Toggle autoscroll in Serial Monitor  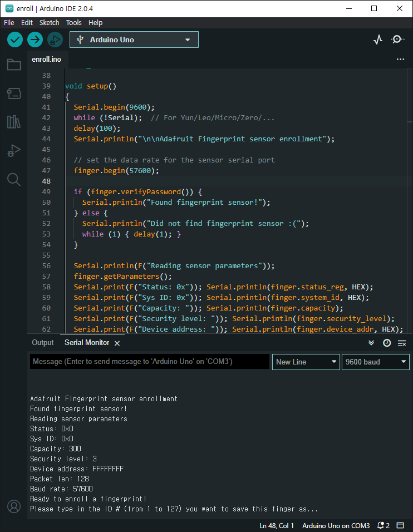(371, 343)
